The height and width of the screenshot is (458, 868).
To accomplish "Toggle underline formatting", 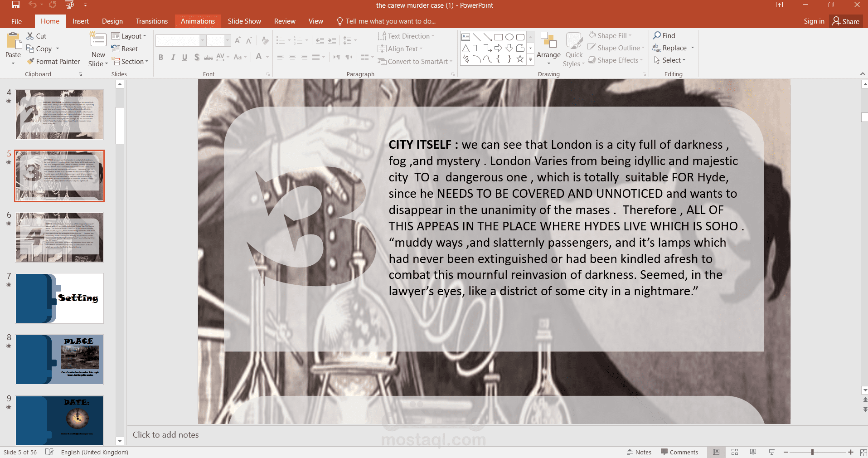I will (x=184, y=57).
